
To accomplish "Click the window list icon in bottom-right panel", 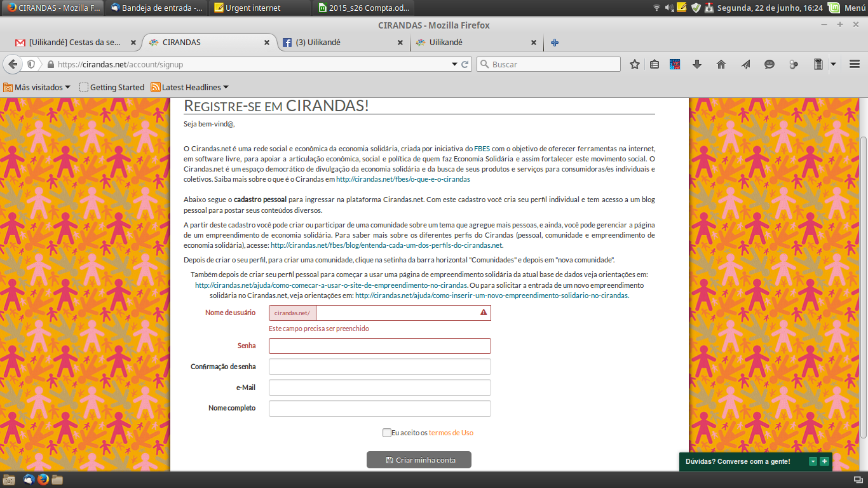I will point(857,480).
